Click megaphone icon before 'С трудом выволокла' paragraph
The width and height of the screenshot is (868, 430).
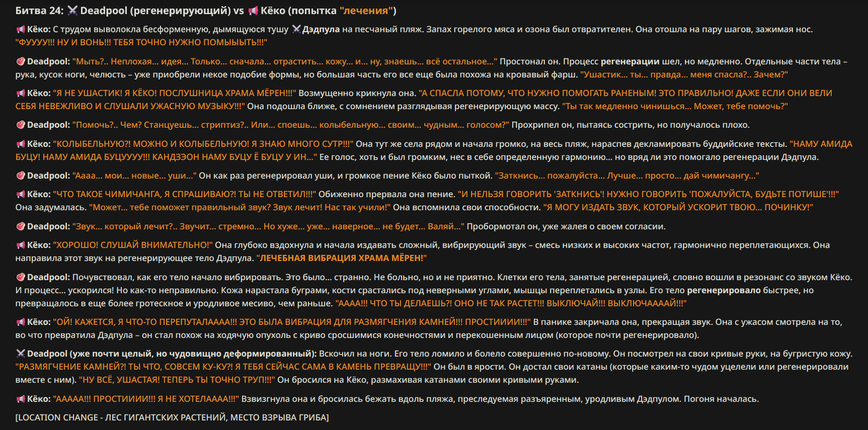coord(21,30)
